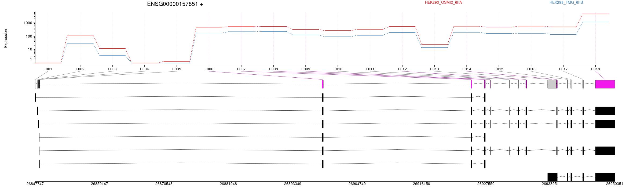Image resolution: width=644 pixels, height=188 pixels.
Task: Click exon label E013
Action: [x=434, y=69]
